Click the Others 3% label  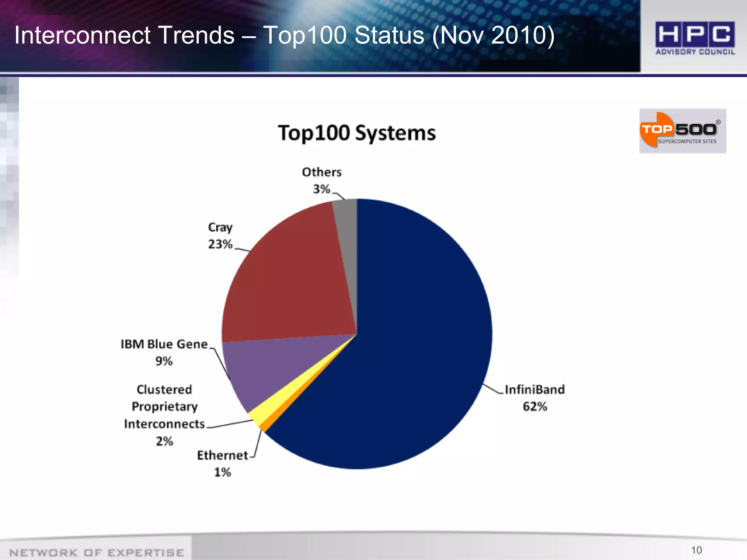[x=322, y=180]
